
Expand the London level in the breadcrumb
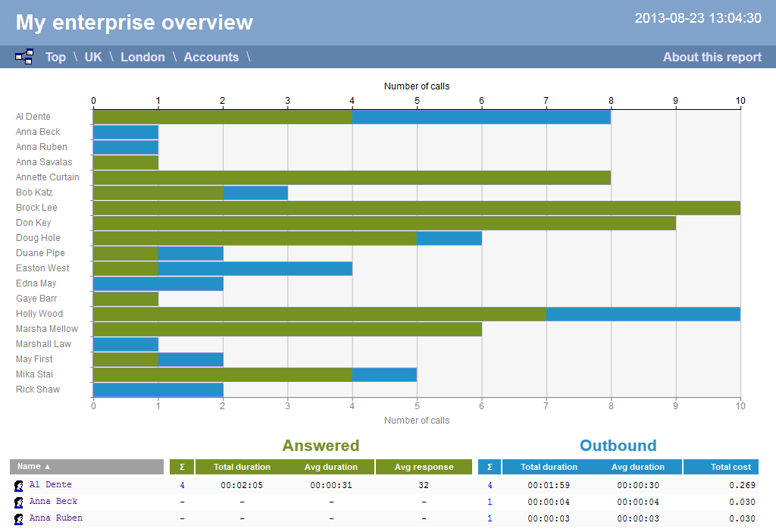pyautogui.click(x=142, y=57)
